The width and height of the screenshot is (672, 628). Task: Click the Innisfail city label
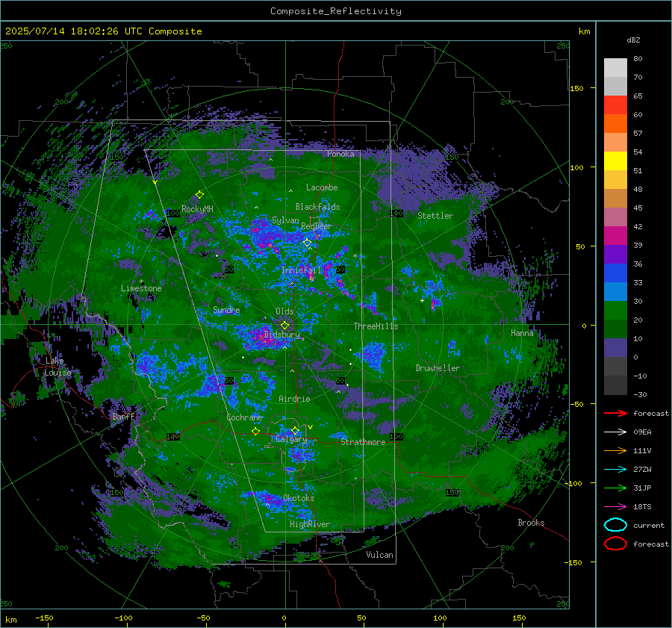pos(301,270)
